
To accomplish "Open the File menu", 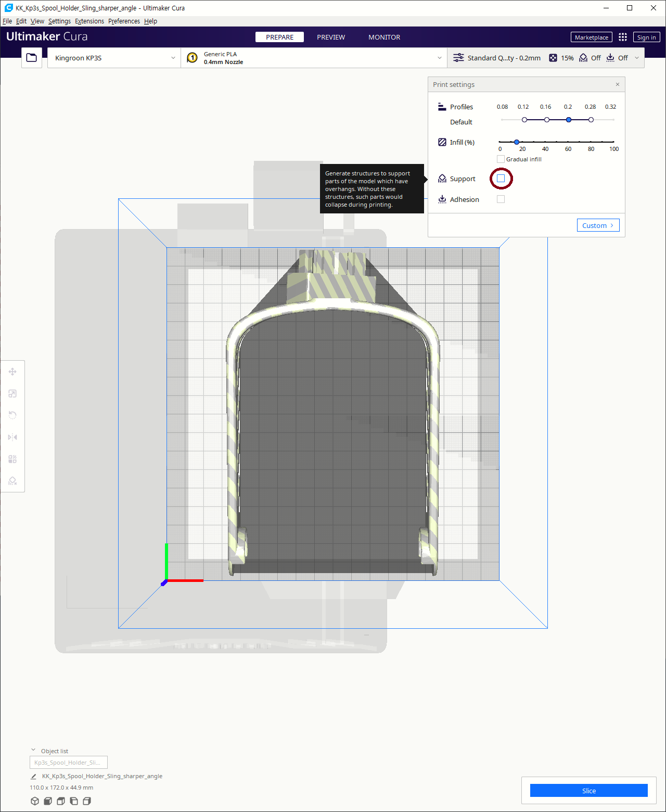I will (7, 21).
